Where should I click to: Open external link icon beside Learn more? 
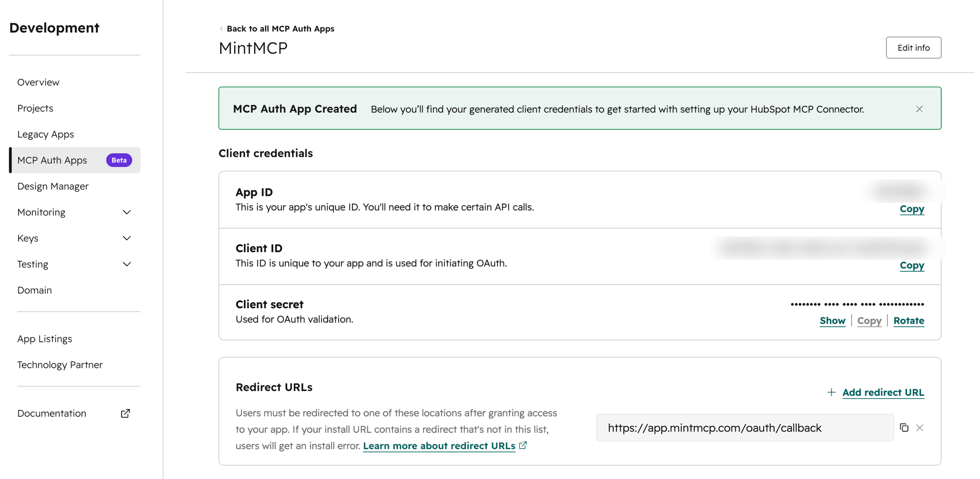(523, 445)
